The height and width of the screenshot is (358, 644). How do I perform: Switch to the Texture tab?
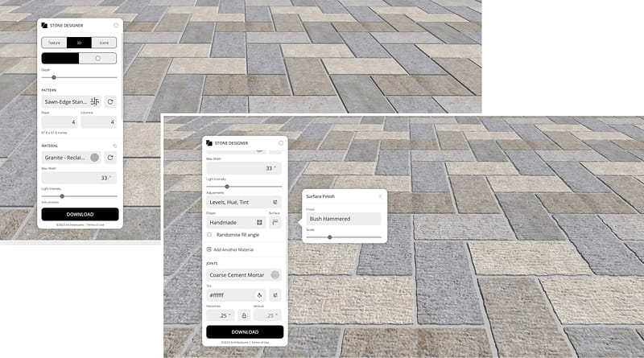(54, 43)
